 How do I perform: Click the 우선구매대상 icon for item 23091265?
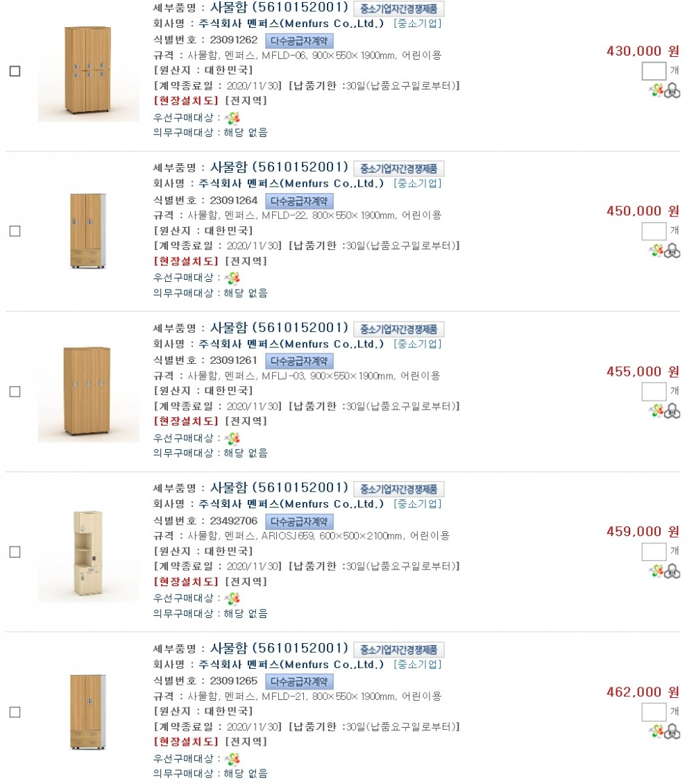[232, 759]
